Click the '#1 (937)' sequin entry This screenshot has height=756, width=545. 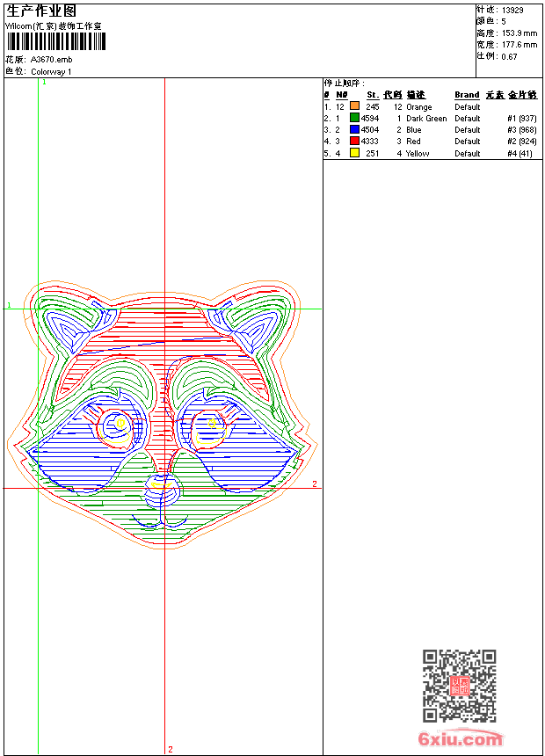[x=522, y=119]
